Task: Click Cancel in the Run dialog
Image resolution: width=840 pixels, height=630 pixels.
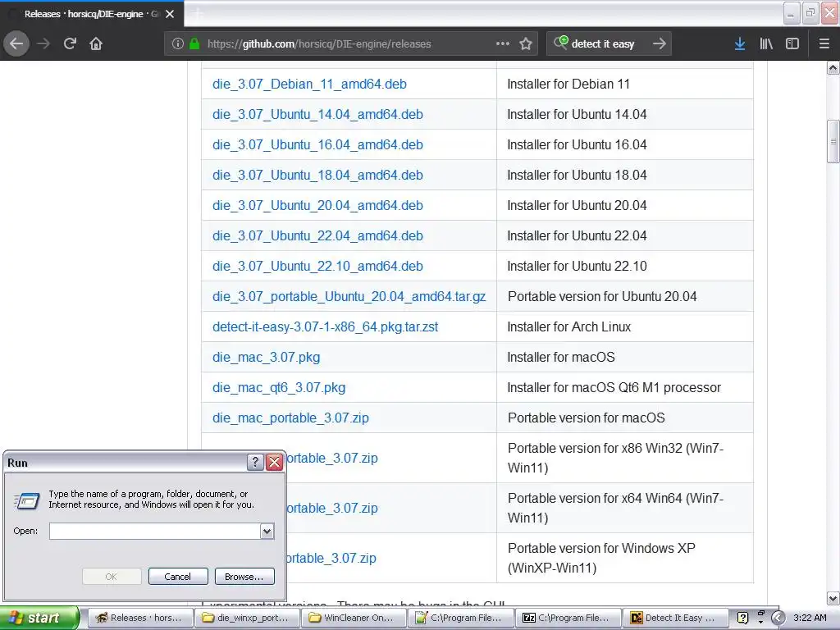Action: click(x=178, y=577)
